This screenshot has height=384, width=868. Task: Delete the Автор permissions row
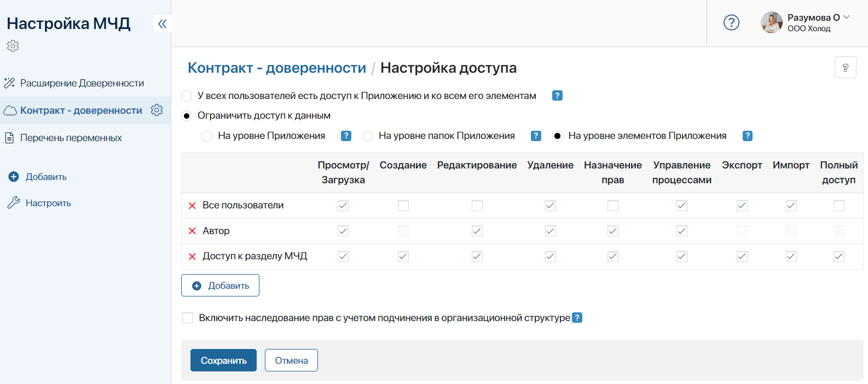192,231
